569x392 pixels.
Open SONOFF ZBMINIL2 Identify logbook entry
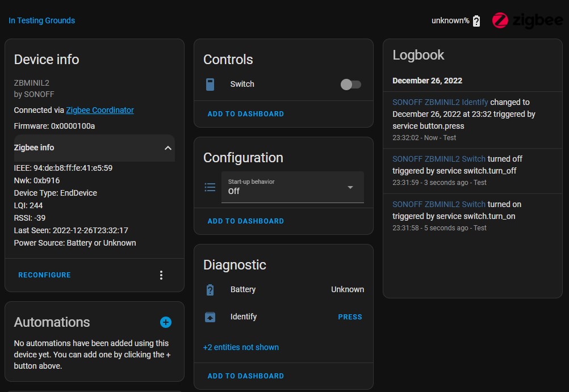click(x=440, y=102)
